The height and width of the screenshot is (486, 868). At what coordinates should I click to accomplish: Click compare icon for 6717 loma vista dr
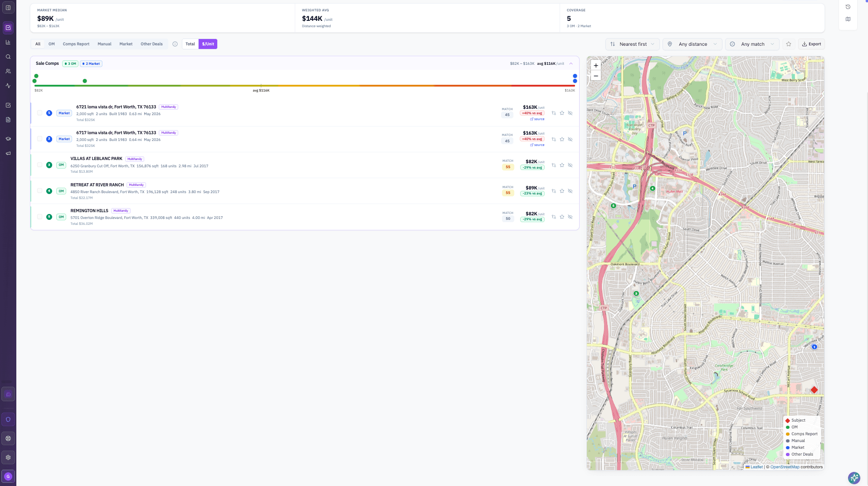[554, 139]
